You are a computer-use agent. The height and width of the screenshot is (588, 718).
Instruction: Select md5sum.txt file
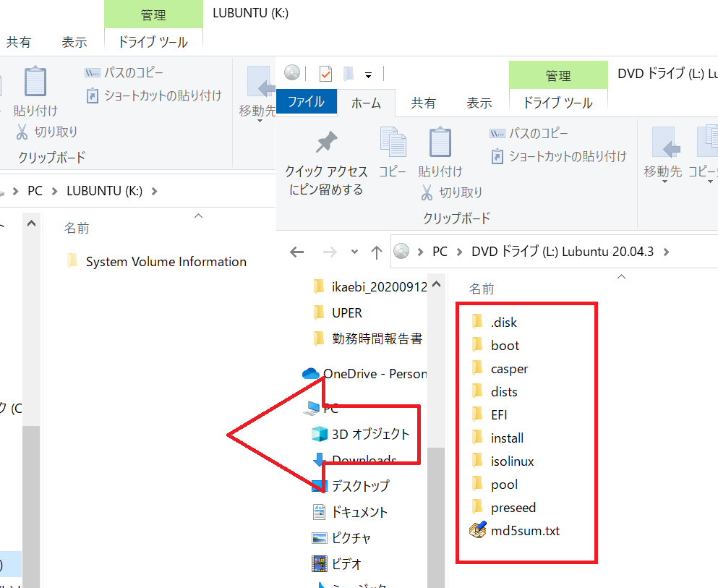[x=515, y=530]
